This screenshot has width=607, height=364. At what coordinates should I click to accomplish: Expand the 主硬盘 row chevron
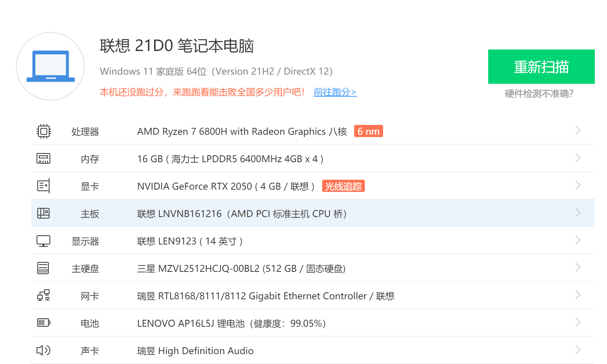578,268
